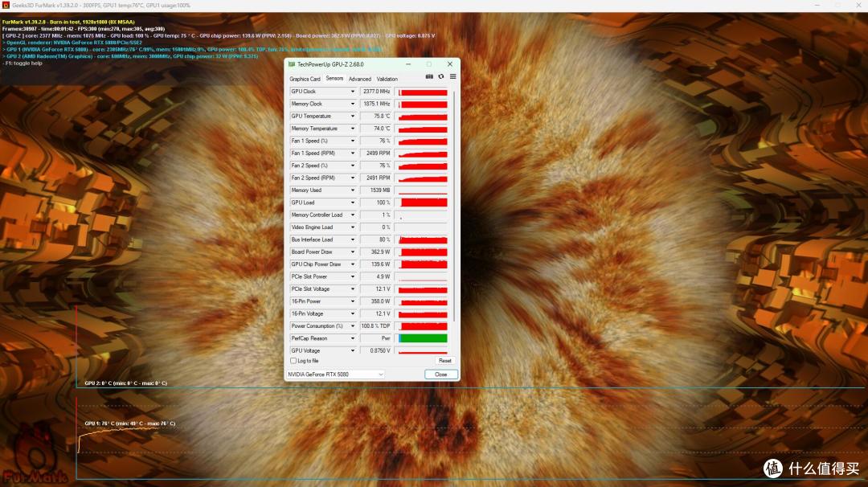Image resolution: width=868 pixels, height=487 pixels.
Task: Open the Memory Clock sensor dropdown
Action: click(353, 104)
